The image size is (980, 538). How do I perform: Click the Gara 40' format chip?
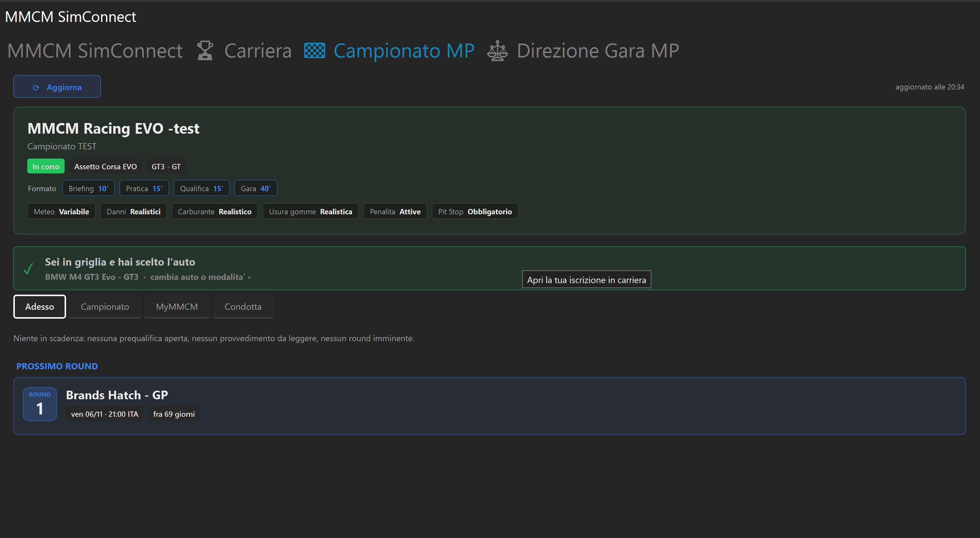[256, 188]
